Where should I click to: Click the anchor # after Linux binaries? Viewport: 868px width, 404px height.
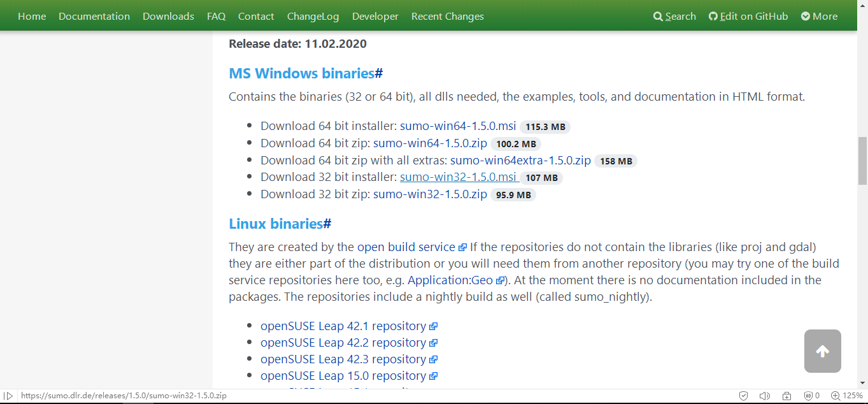click(x=327, y=224)
